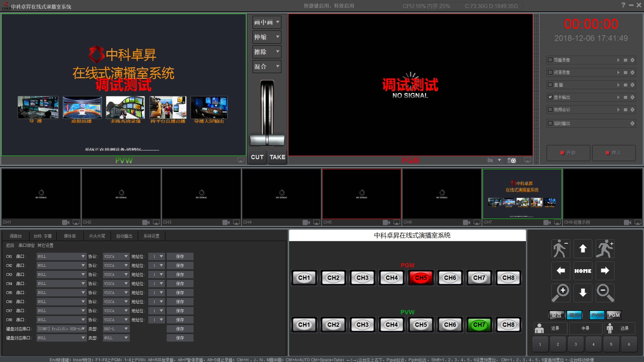Click the CH7 camera icon

click(547, 222)
